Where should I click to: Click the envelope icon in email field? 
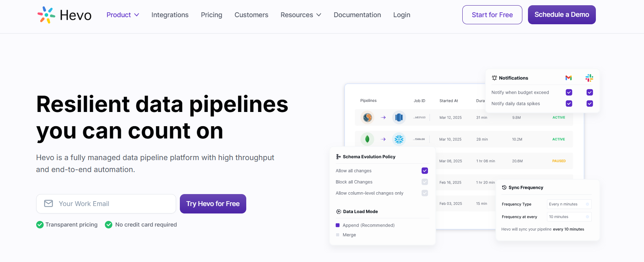click(49, 203)
